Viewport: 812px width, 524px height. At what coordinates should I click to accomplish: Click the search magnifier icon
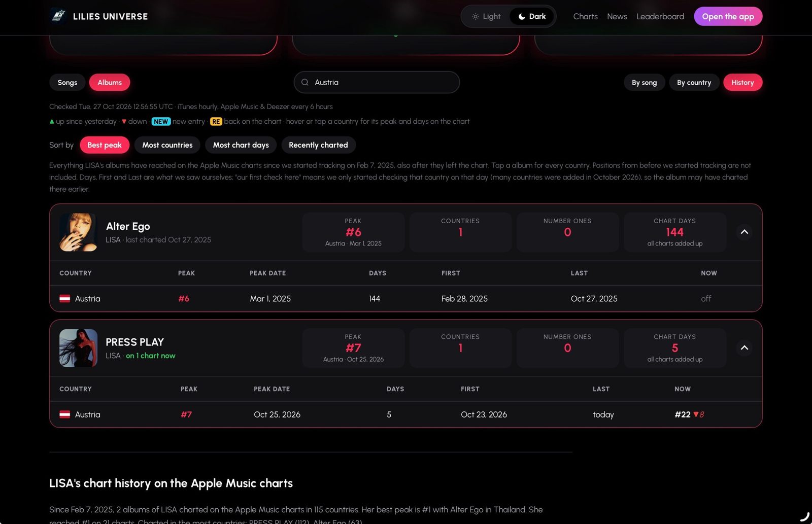(x=305, y=82)
